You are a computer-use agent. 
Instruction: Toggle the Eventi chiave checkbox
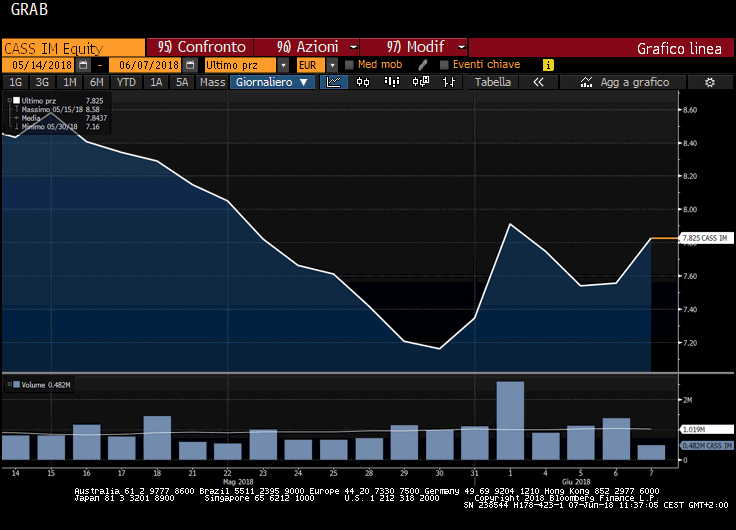444,65
